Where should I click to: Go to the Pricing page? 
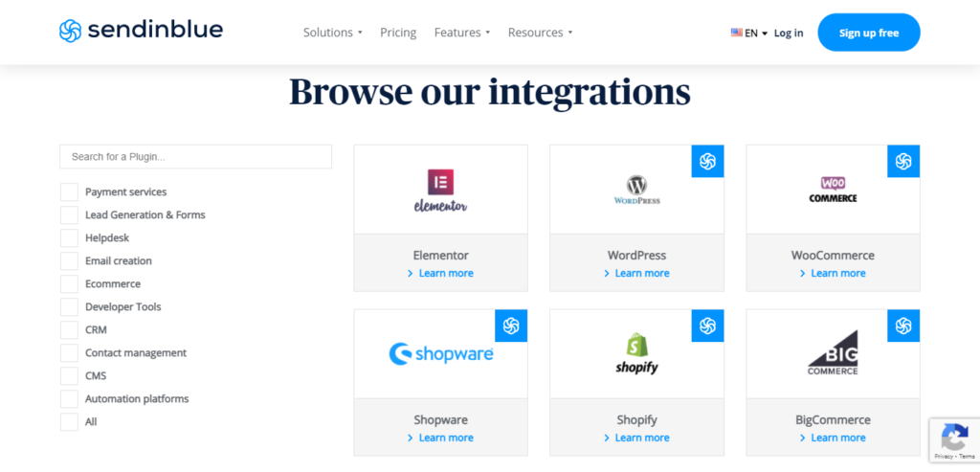coord(398,33)
